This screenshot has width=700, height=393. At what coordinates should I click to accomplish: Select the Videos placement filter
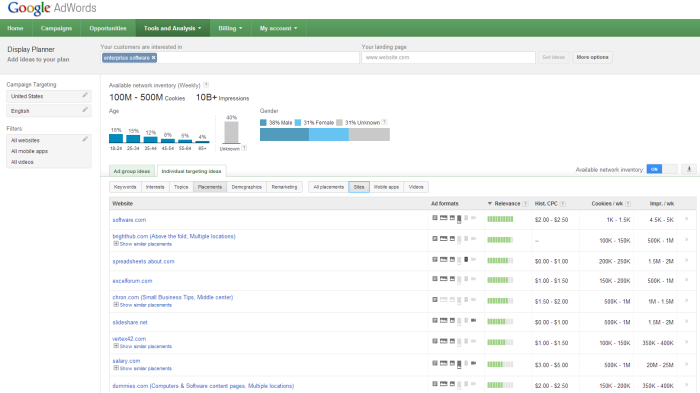(416, 187)
